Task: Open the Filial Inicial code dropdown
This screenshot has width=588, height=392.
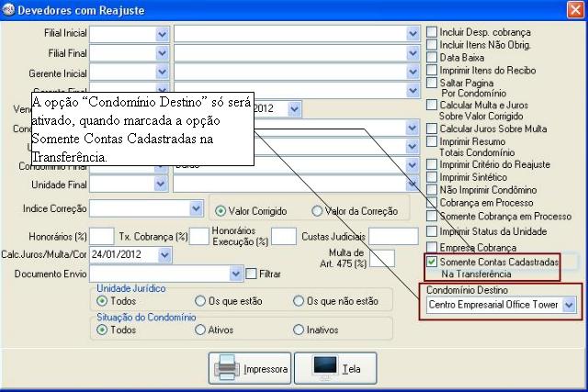Action: coord(163,33)
